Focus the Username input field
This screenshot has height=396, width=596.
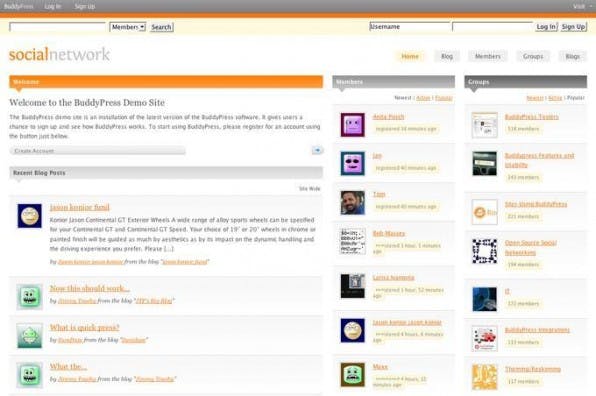pyautogui.click(x=410, y=27)
